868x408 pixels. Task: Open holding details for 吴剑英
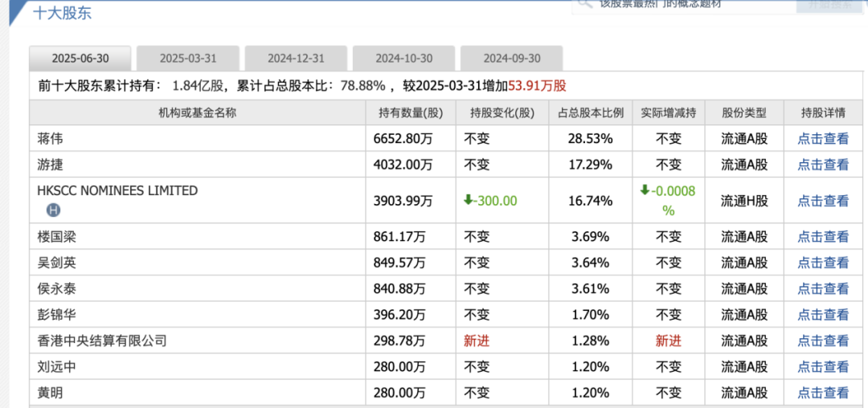[823, 263]
